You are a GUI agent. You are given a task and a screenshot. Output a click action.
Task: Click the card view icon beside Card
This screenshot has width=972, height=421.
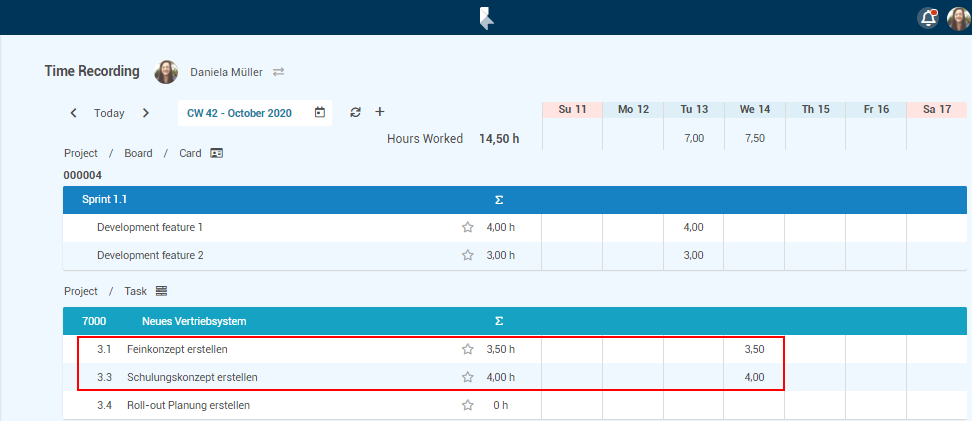(216, 153)
